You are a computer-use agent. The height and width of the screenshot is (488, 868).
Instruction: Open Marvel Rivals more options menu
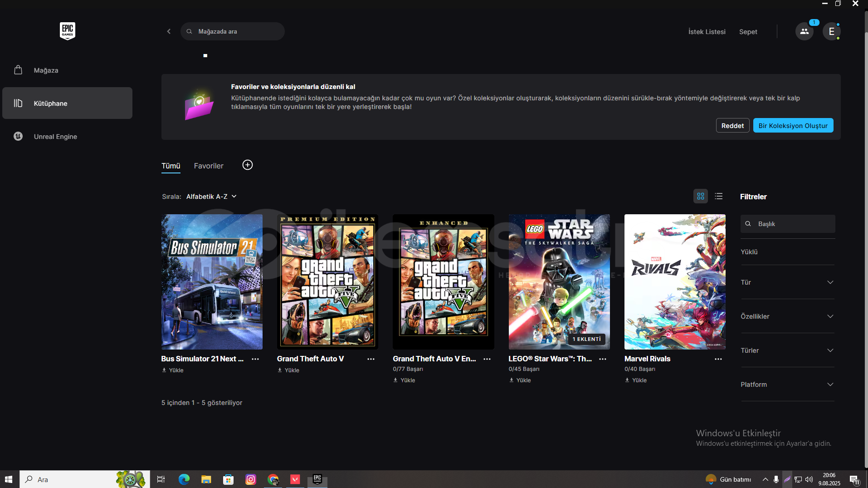pyautogui.click(x=718, y=359)
